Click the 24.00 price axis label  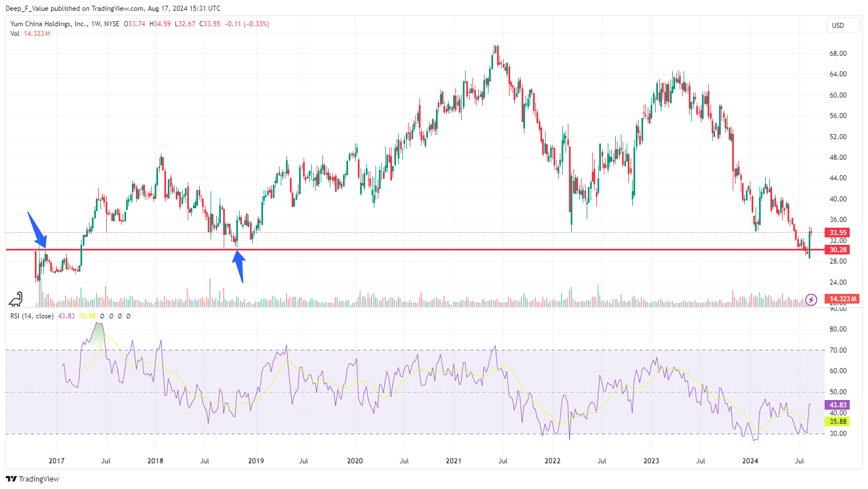click(838, 282)
